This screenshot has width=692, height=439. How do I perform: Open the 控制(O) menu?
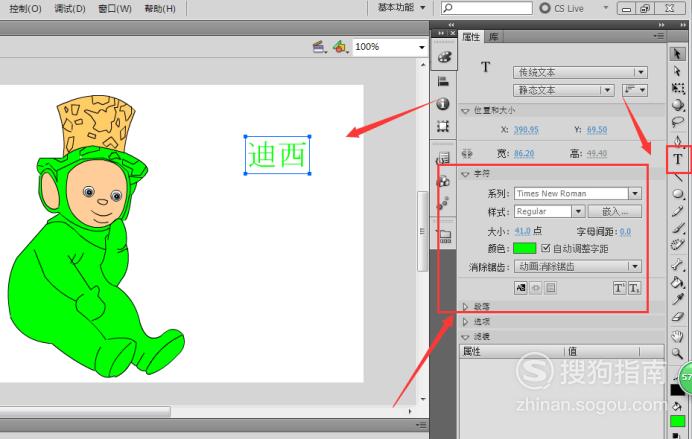pyautogui.click(x=25, y=8)
